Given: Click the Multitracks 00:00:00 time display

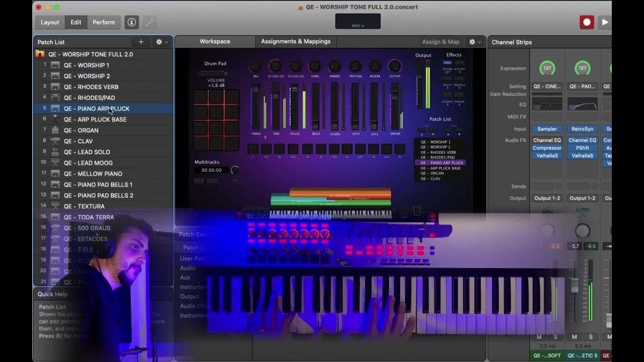Looking at the screenshot, I should [211, 170].
